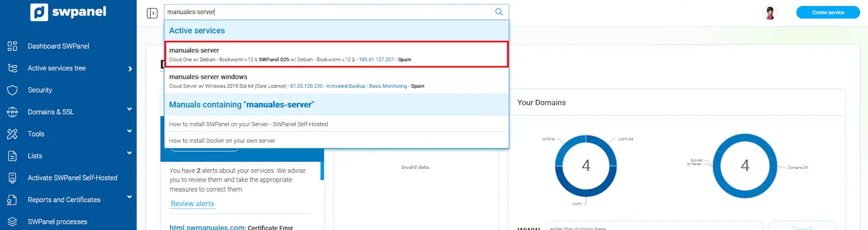Screen dimensions: 868x230
Task: Select manuales-server Cloud One search result
Action: (x=336, y=54)
